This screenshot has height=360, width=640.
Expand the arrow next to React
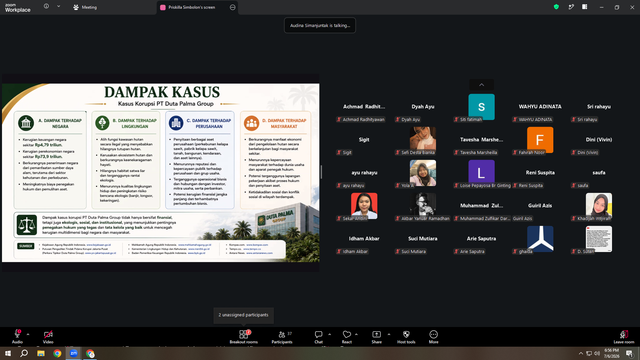[356, 334]
